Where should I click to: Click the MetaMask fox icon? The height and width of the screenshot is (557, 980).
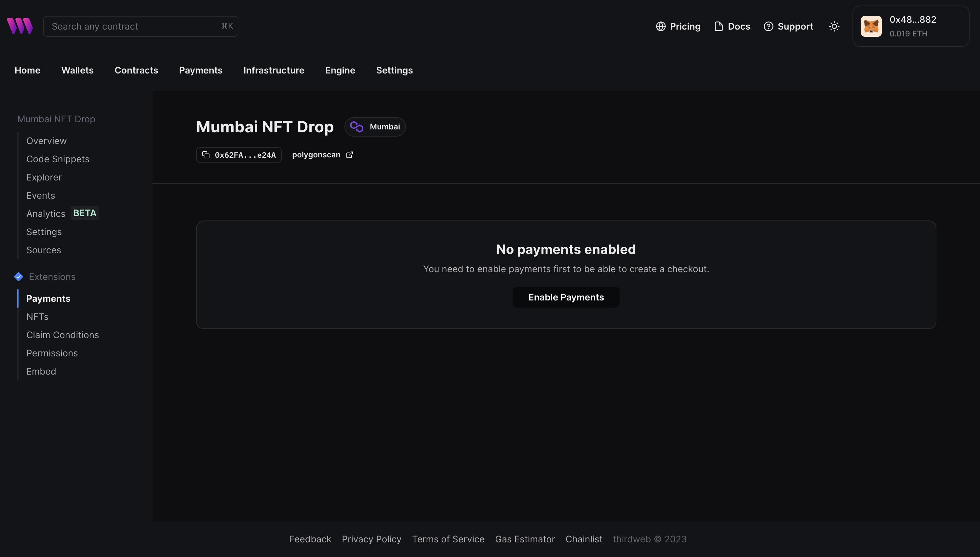(871, 26)
